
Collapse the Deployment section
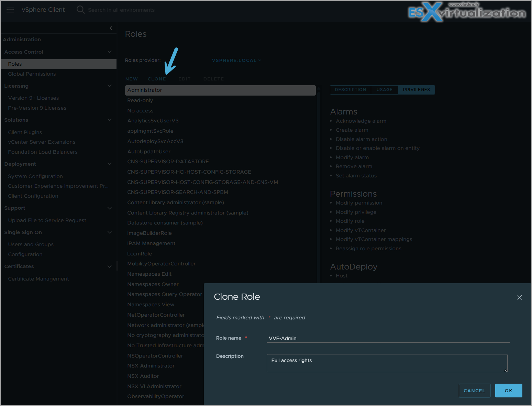pos(110,164)
